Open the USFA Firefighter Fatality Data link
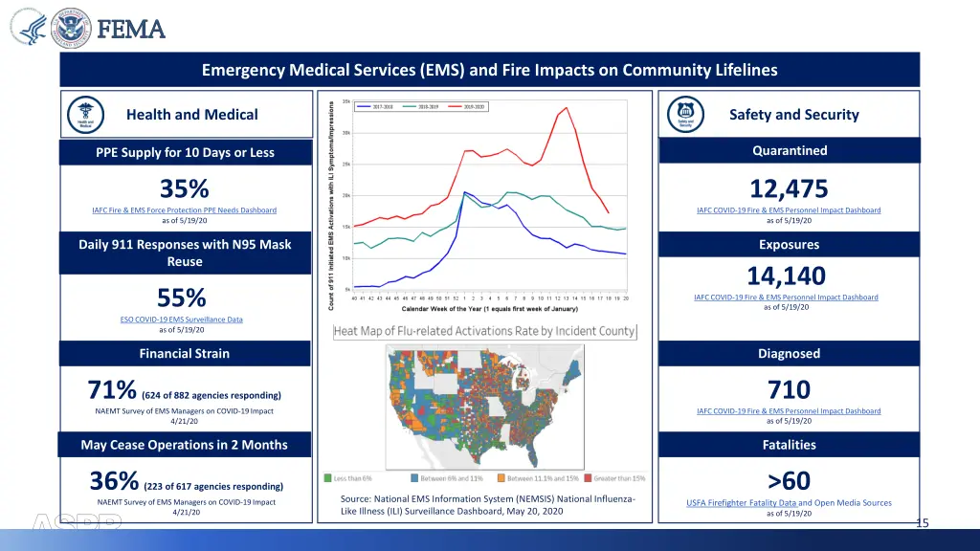 tap(742, 501)
